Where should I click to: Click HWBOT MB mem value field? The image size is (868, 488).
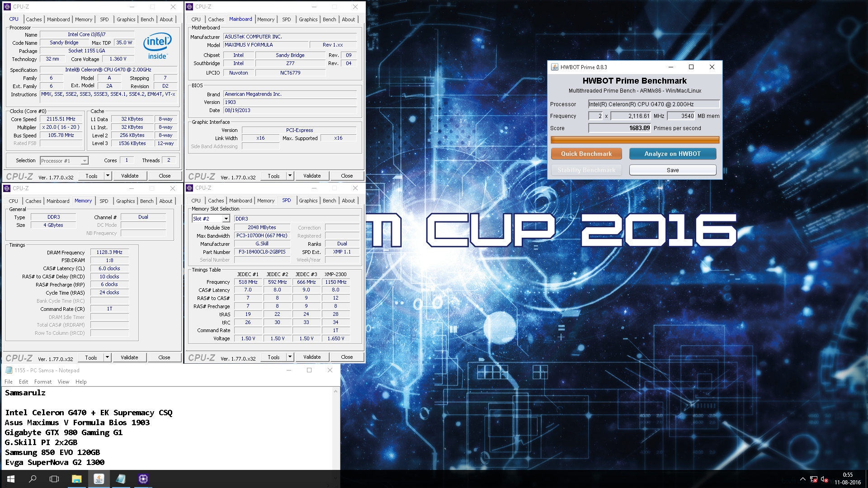pyautogui.click(x=681, y=116)
